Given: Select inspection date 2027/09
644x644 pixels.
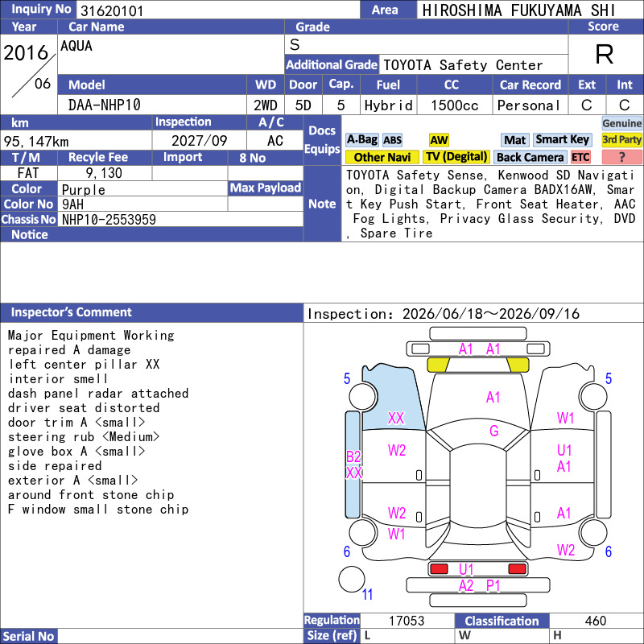Looking at the screenshot, I should click(199, 140).
